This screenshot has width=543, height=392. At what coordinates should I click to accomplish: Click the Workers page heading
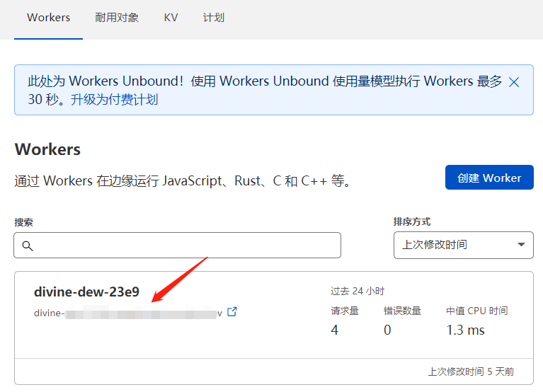click(47, 149)
